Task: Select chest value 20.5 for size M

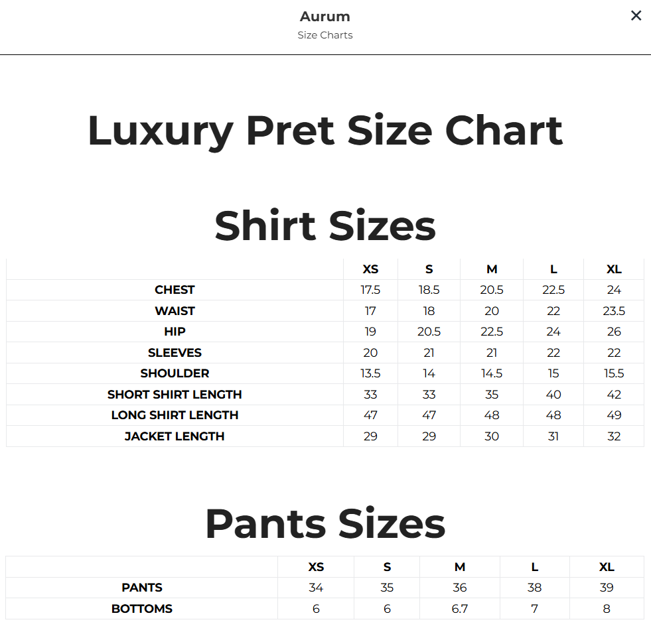Action: pyautogui.click(x=492, y=290)
